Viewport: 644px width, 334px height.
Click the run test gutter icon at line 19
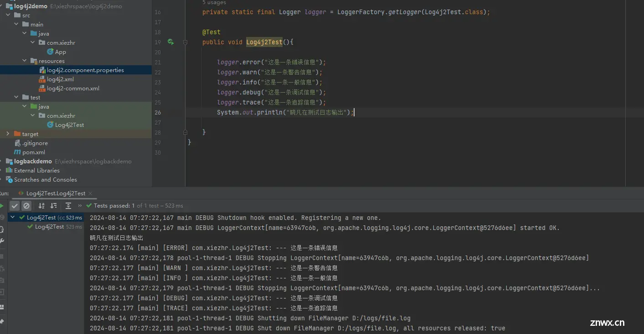pyautogui.click(x=170, y=42)
